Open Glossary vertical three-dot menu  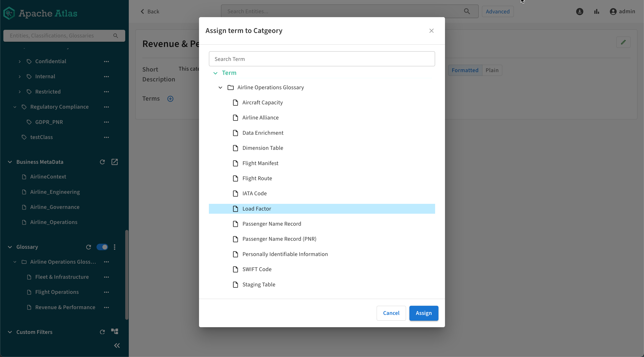pos(115,247)
